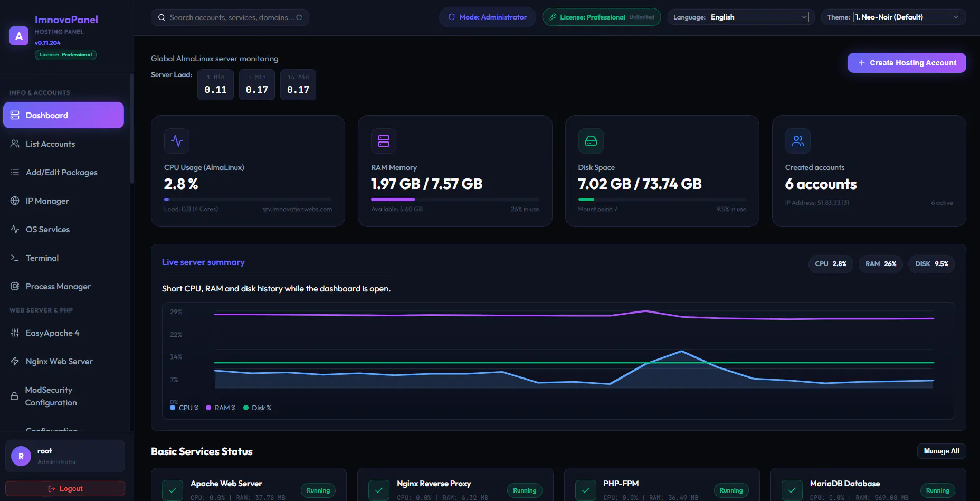Screen dimensions: 980x501
Task: Click the ModSecurity lock icon
Action: point(14,396)
